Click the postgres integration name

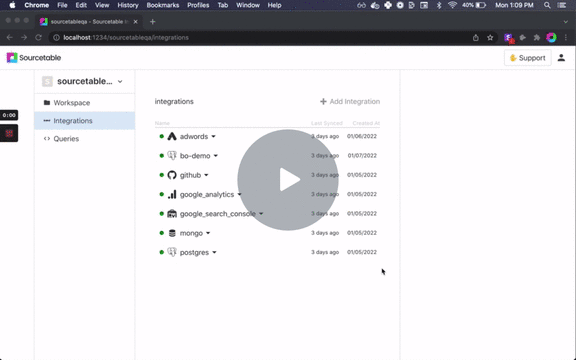194,252
